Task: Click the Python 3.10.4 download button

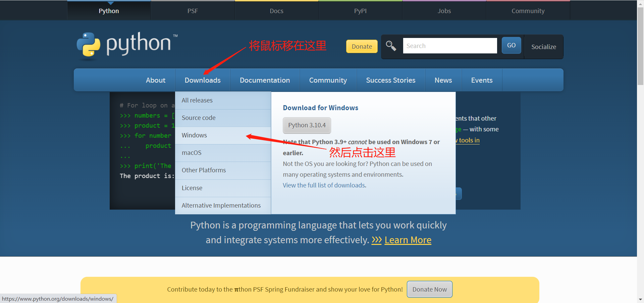Action: click(x=307, y=125)
